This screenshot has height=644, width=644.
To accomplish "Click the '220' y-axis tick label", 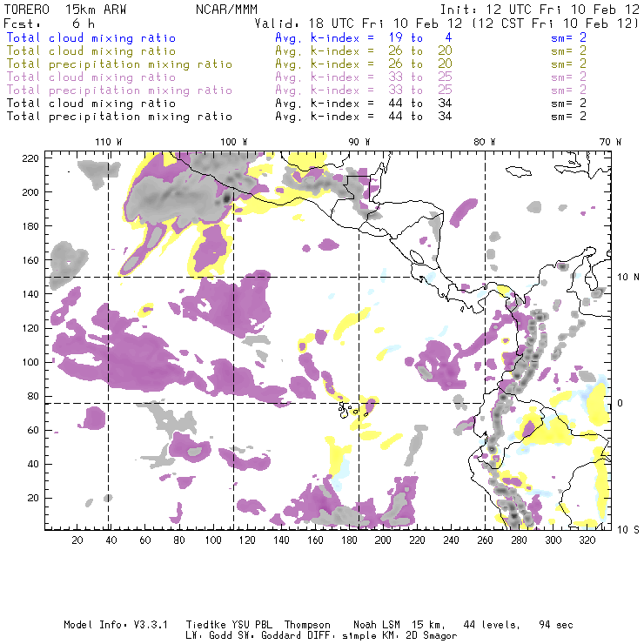I will click(30, 158).
